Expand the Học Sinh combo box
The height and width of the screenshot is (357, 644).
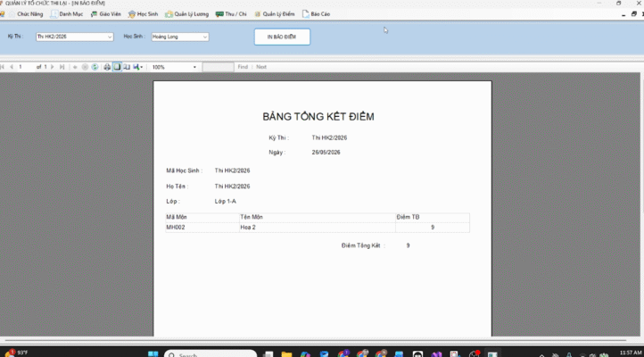[x=205, y=37]
